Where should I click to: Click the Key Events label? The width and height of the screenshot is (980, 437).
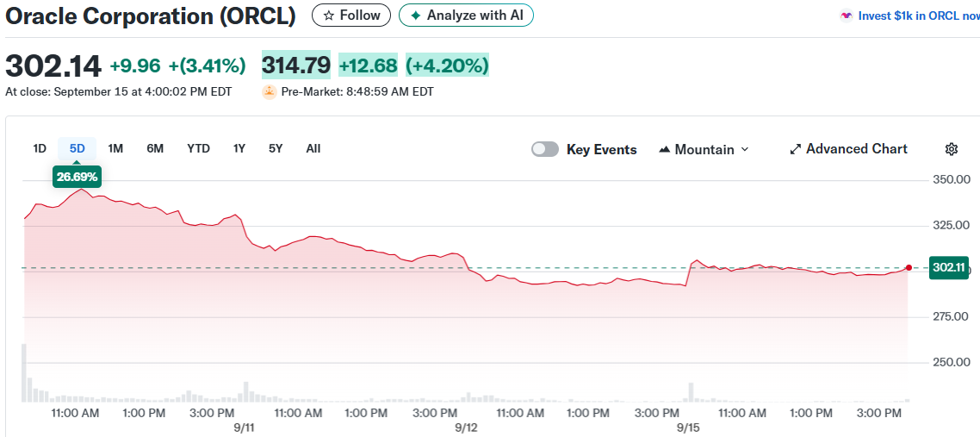coord(602,149)
